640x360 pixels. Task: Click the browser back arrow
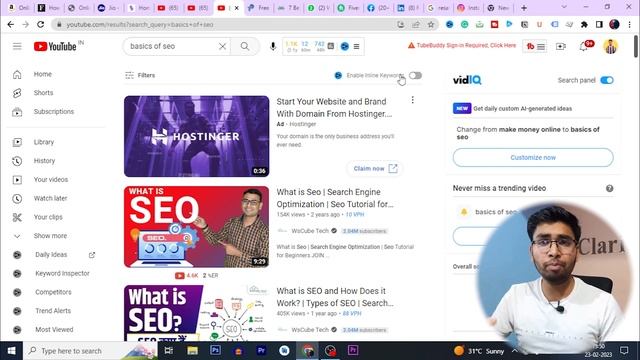tap(11, 24)
